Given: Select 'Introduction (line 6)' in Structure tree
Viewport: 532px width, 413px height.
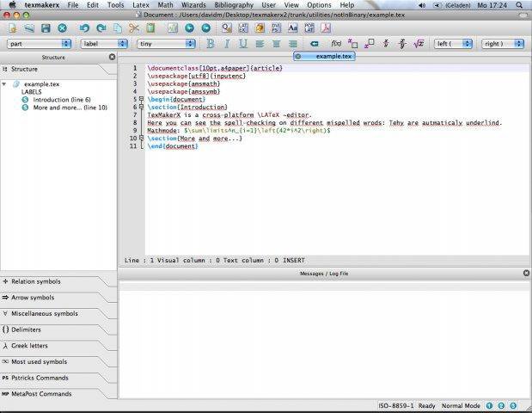Looking at the screenshot, I should [x=61, y=100].
